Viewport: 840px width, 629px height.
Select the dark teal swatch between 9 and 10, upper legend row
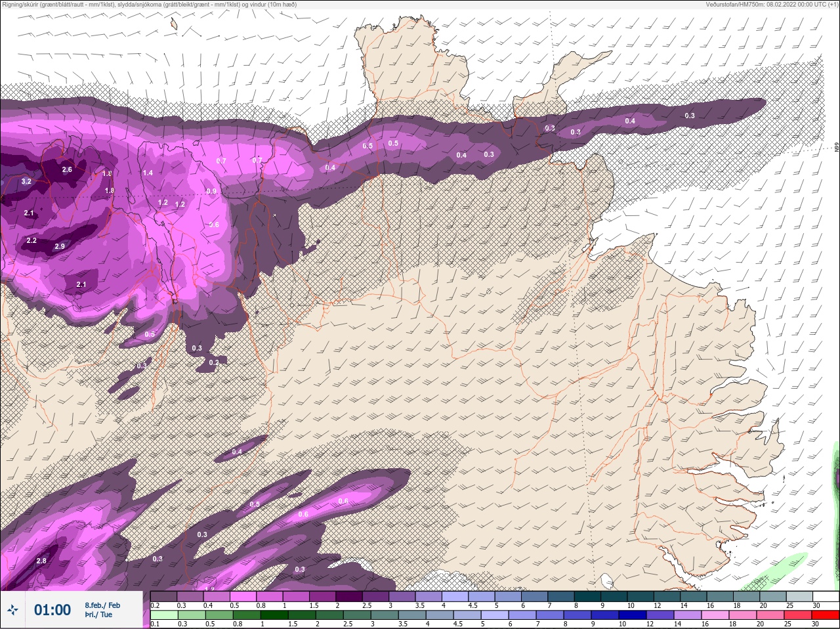(x=614, y=596)
